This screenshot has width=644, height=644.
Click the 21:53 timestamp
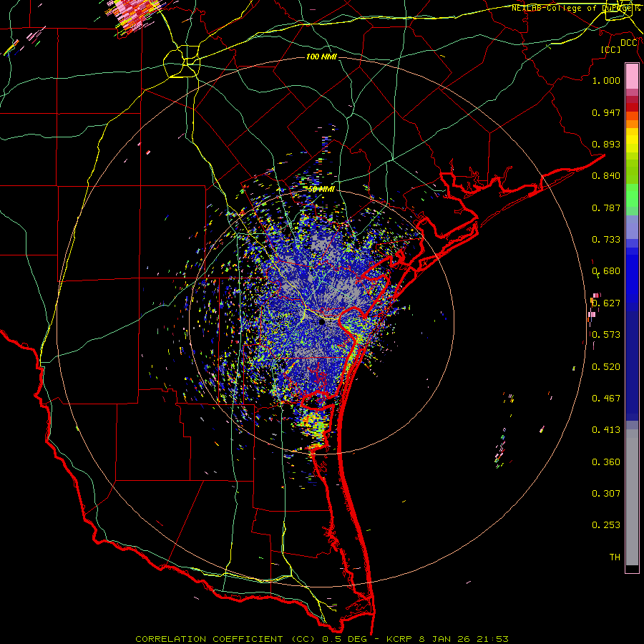pos(492,639)
